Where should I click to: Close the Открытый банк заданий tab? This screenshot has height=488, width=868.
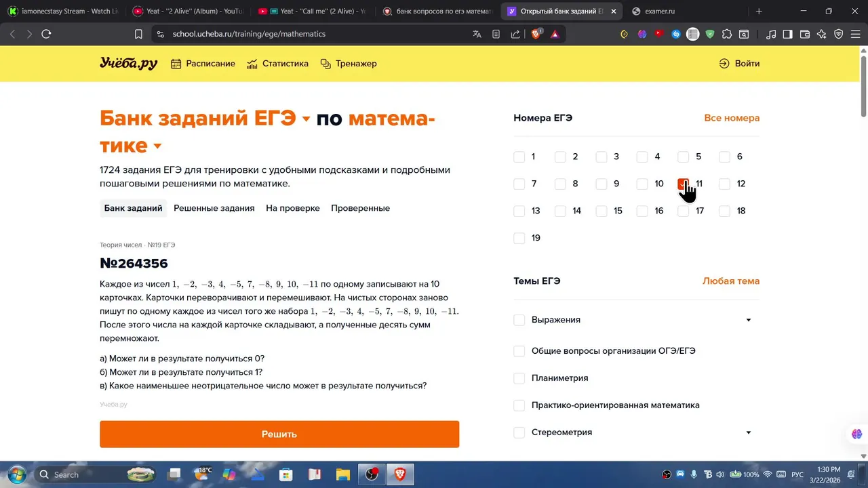click(613, 12)
